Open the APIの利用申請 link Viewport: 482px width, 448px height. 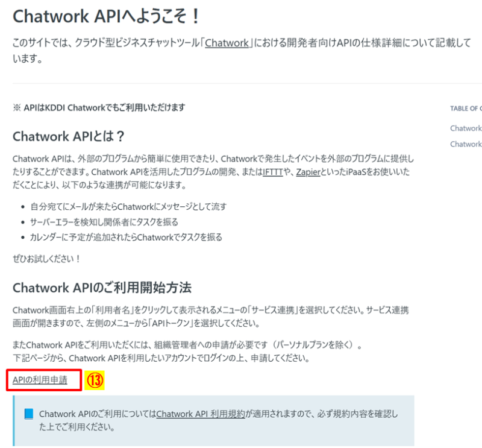coord(40,380)
